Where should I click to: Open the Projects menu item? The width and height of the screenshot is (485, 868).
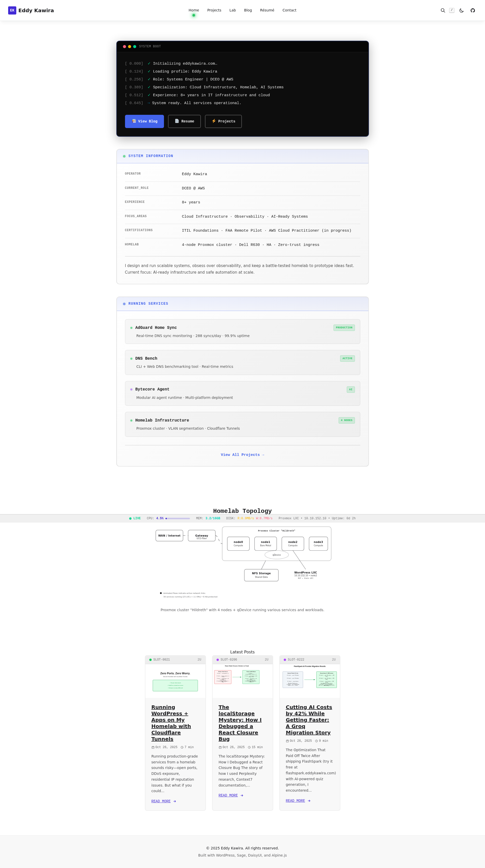click(x=214, y=10)
